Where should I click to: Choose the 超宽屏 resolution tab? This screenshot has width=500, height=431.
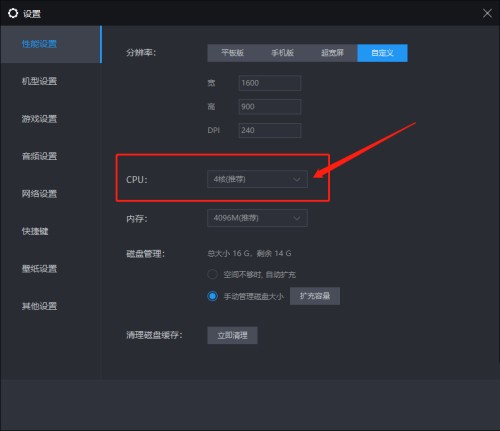tap(332, 53)
